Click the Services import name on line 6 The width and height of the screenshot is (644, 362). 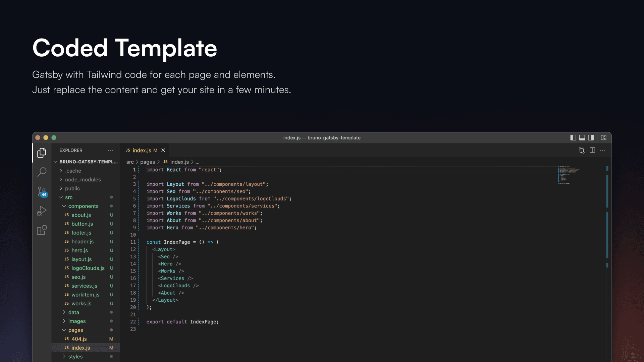pyautogui.click(x=178, y=206)
